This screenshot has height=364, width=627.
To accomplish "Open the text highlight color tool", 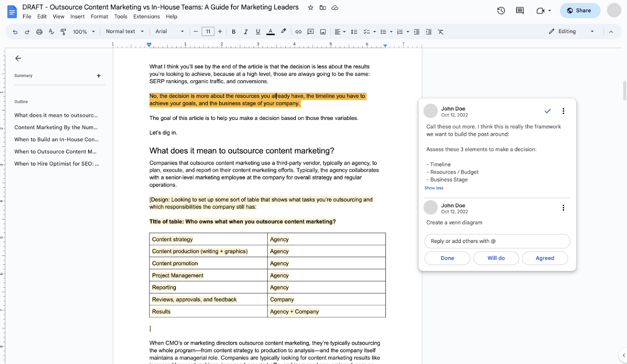I will [x=283, y=31].
